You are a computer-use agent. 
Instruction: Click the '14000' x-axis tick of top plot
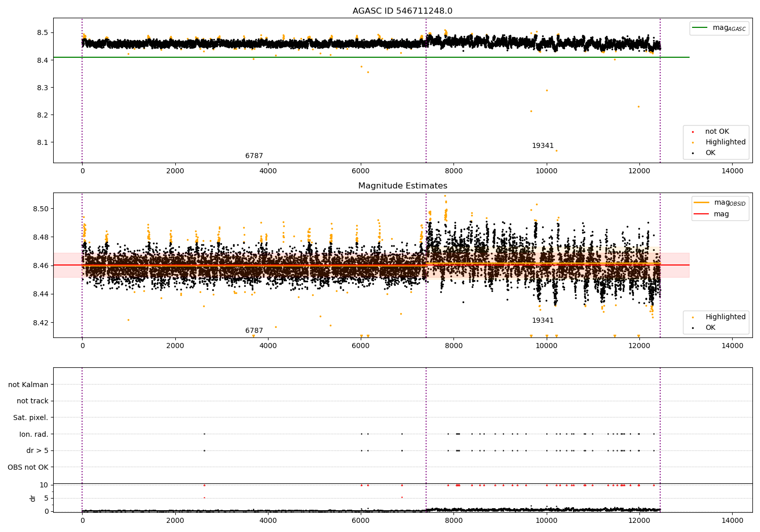pyautogui.click(x=732, y=171)
